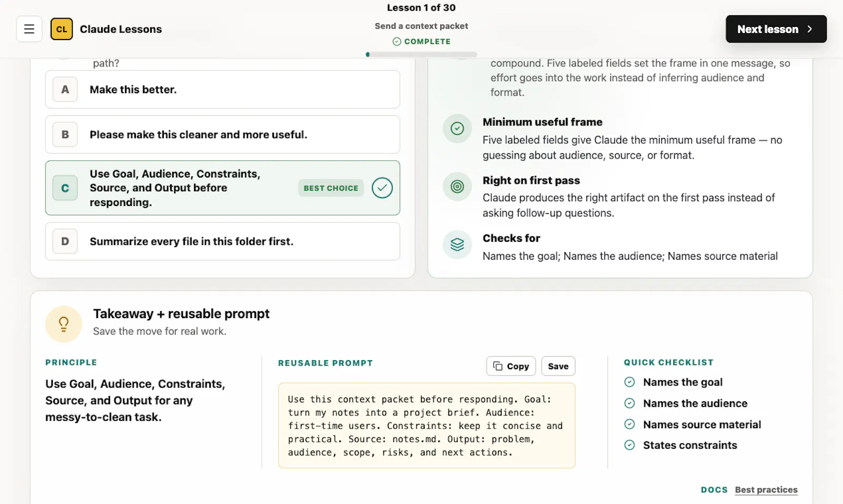This screenshot has height=504, width=843.
Task: Click the CL logo badge
Action: 62,29
